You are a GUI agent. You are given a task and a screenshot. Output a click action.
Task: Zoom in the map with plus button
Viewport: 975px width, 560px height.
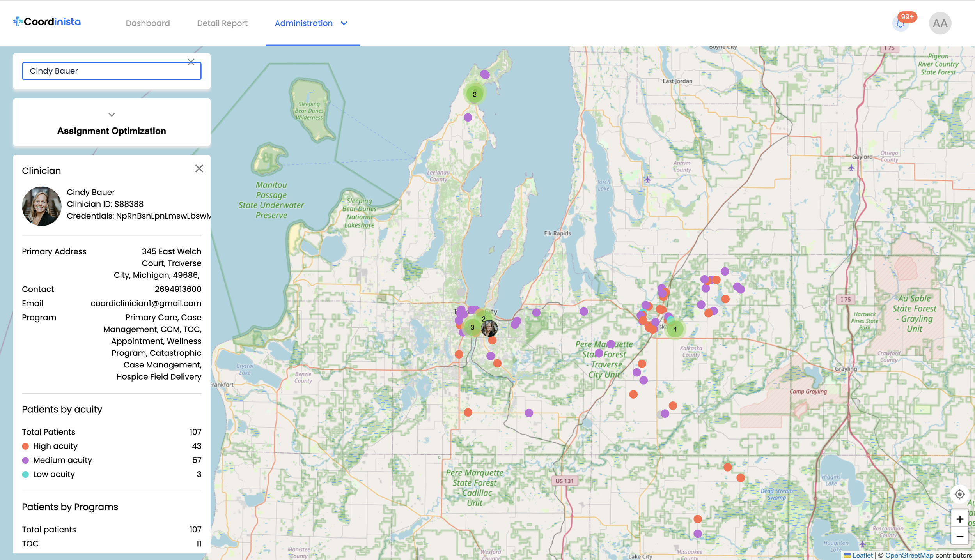(959, 519)
